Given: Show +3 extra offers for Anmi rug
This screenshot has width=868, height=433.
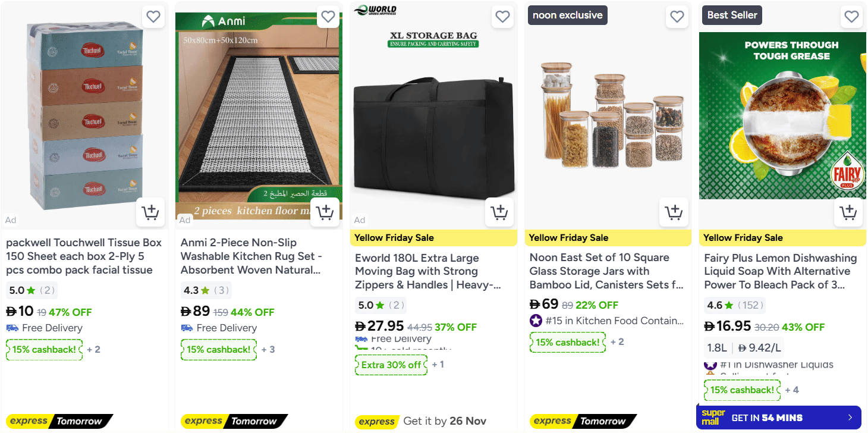Looking at the screenshot, I should click(268, 350).
